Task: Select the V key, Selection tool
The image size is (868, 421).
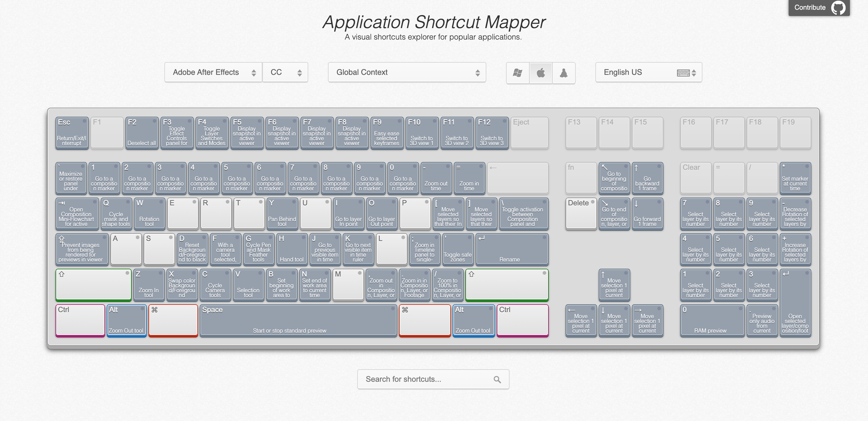Action: [x=248, y=285]
